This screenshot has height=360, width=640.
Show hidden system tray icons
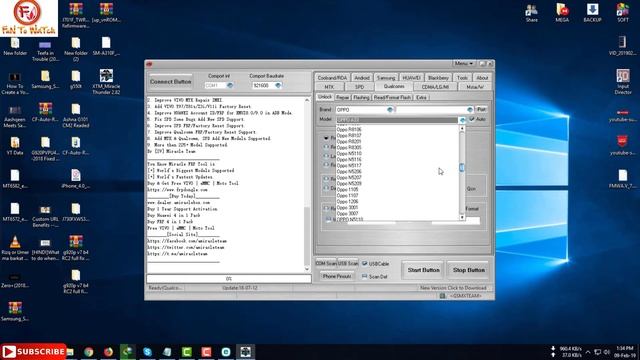coord(588,352)
